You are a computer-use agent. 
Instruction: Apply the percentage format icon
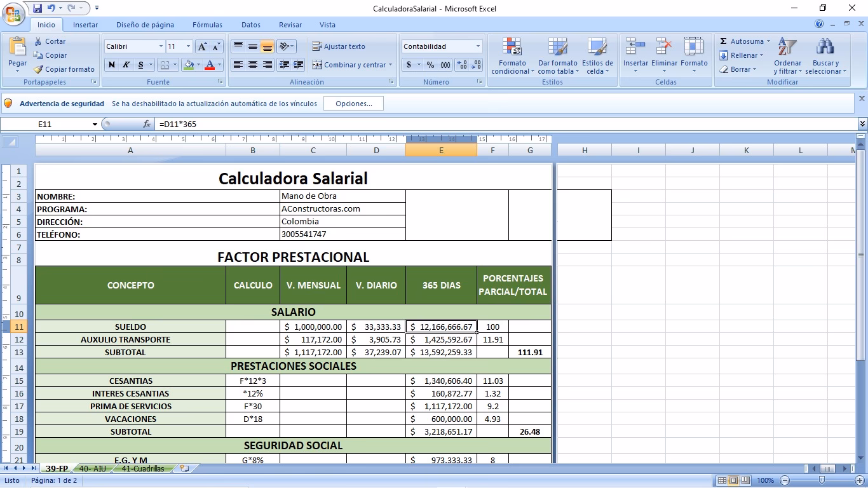pos(430,65)
